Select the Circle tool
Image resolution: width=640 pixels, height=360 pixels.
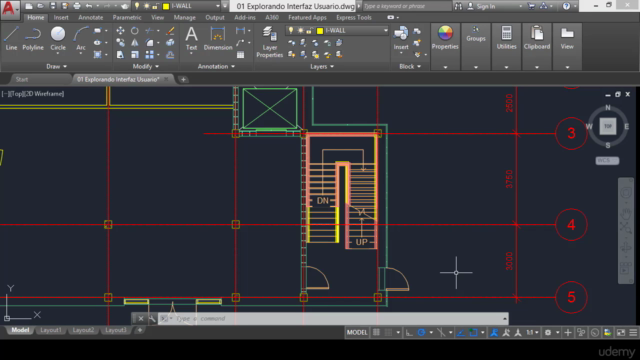(58, 39)
